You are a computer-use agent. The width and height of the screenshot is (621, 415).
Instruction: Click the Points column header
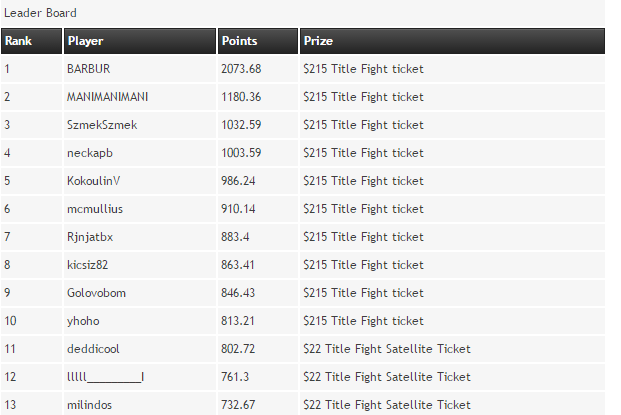(x=239, y=41)
